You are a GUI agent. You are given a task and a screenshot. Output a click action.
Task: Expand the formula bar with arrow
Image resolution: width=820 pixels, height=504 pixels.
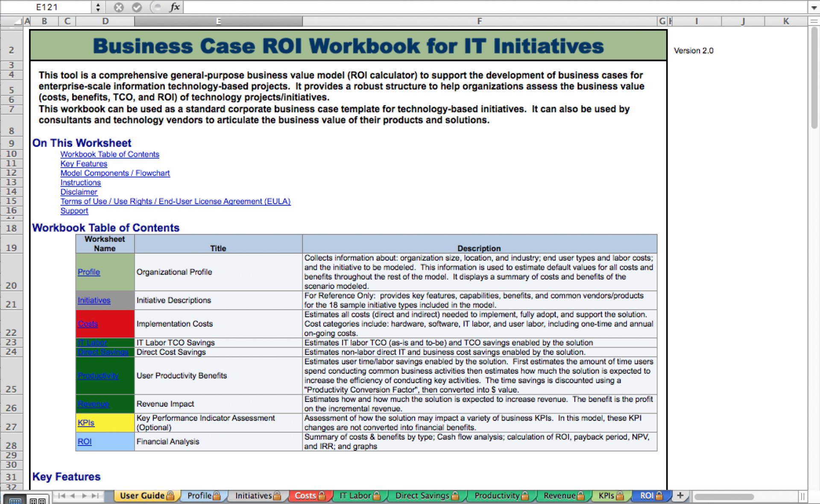coord(814,7)
